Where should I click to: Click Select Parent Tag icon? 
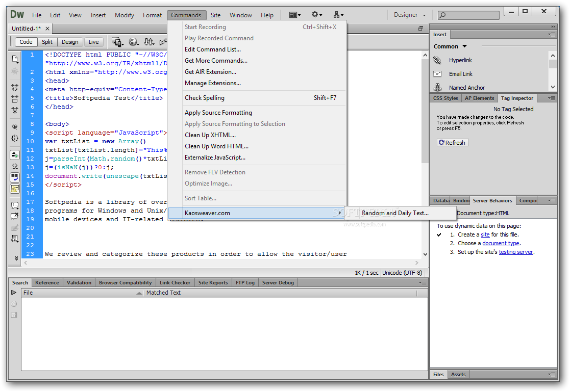pos(14,127)
